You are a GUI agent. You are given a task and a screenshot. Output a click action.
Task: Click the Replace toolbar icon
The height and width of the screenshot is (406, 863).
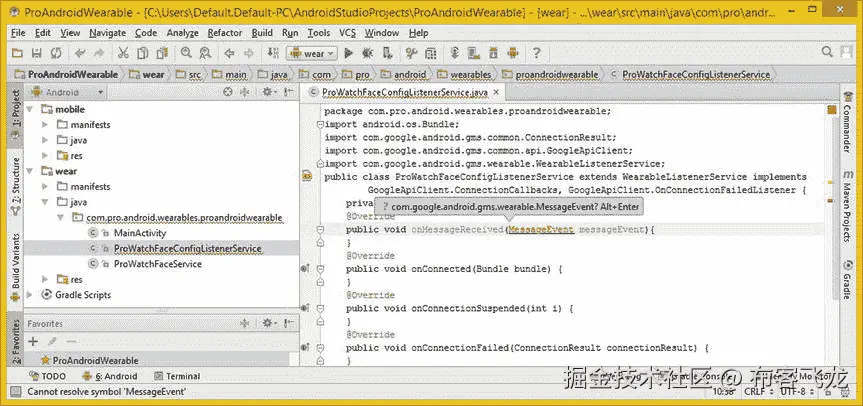coord(205,53)
